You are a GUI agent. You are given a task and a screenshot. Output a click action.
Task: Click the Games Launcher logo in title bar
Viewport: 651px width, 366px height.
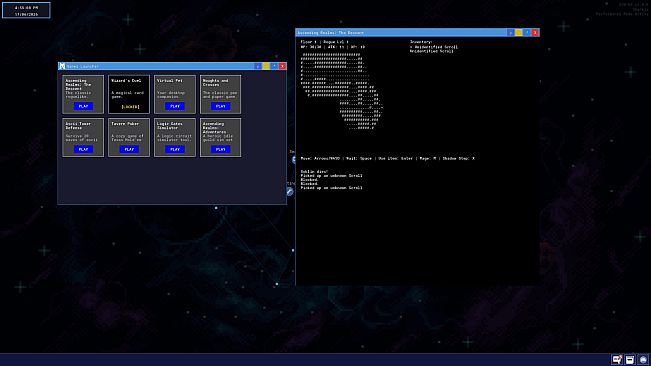pos(62,66)
